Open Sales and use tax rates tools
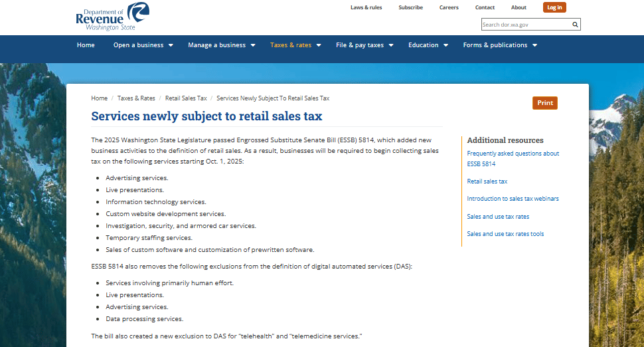 [x=505, y=234]
